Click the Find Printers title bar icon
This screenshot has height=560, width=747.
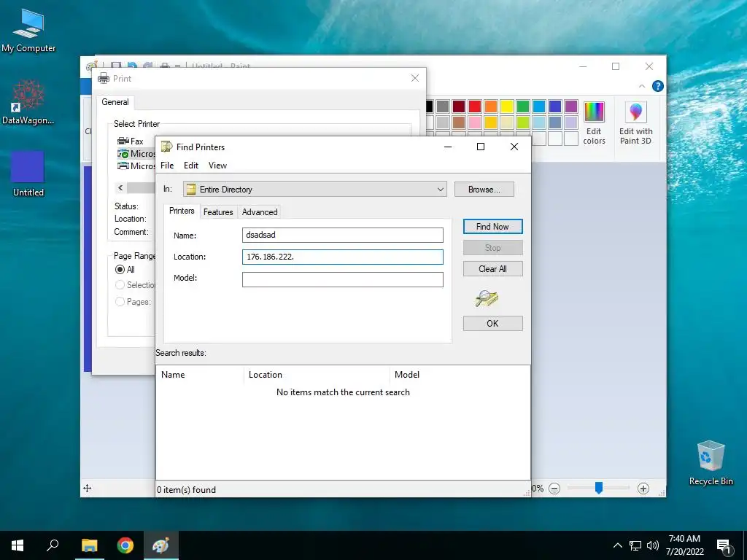(x=166, y=147)
